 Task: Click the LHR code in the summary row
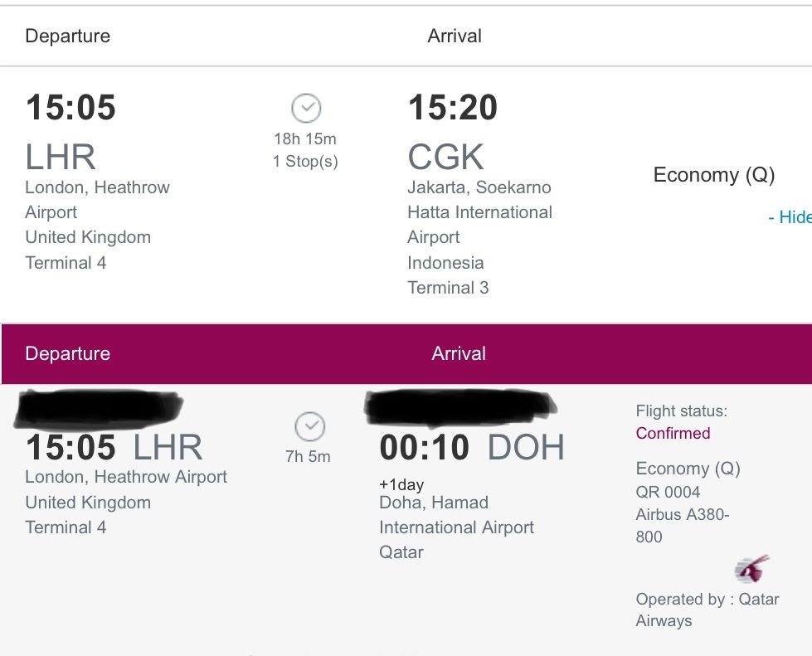61,157
